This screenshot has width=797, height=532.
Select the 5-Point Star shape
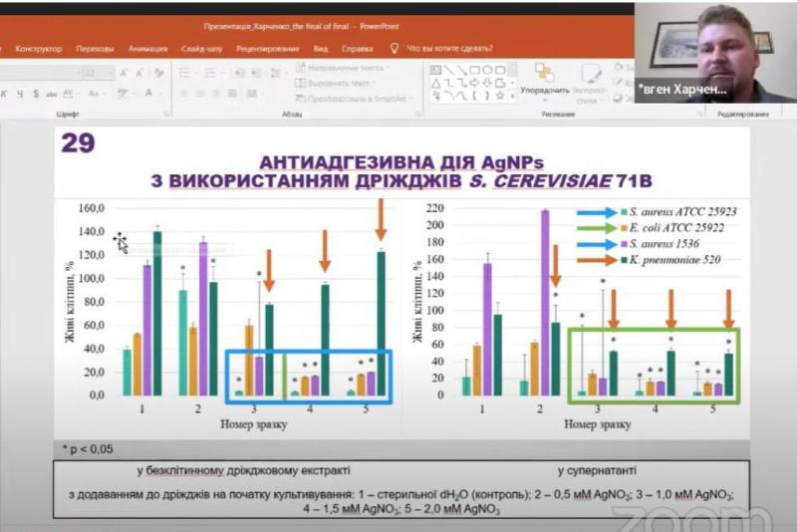(500, 96)
